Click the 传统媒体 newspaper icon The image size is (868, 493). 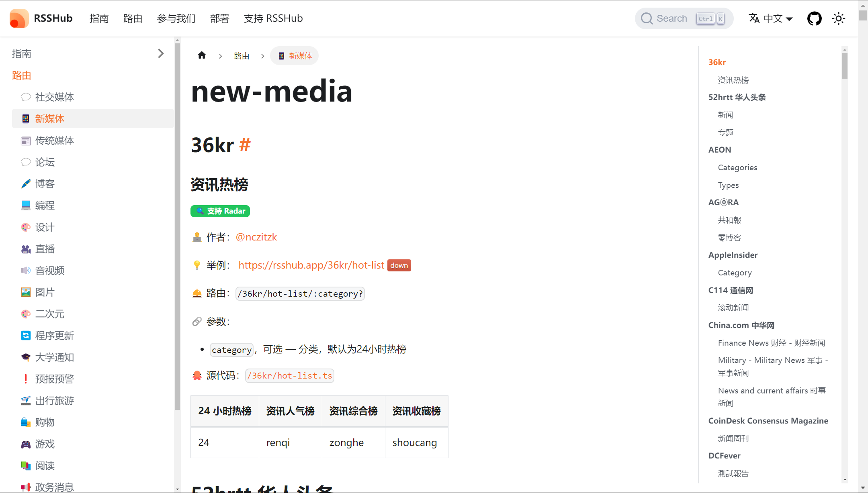tap(26, 141)
